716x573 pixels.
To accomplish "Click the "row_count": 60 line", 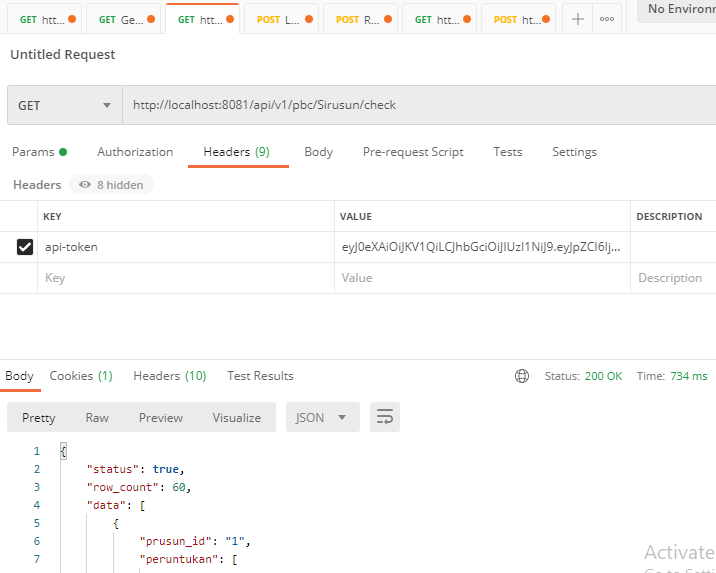I will click(x=139, y=487).
